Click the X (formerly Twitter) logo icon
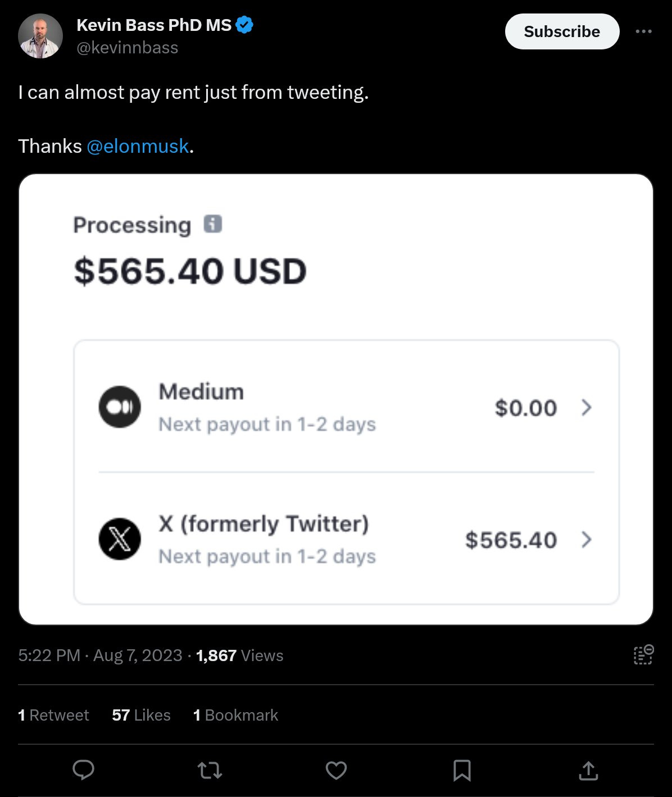Image resolution: width=672 pixels, height=797 pixels. tap(119, 540)
